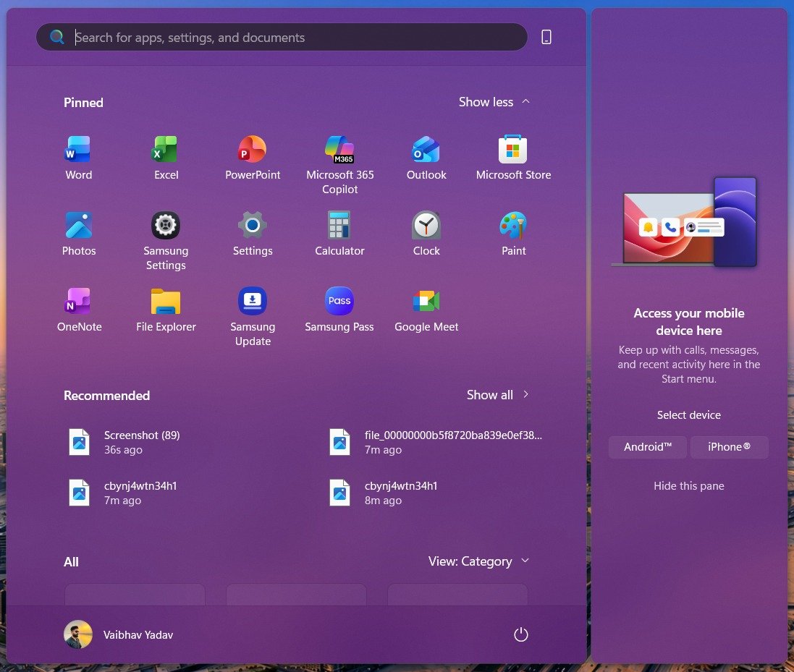The image size is (794, 672).
Task: Open Outlook
Action: 426,158
